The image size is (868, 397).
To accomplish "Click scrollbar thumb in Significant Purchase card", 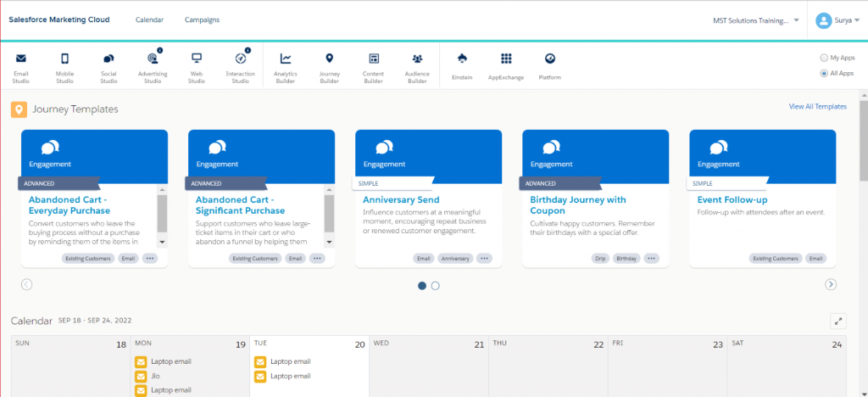I will [x=329, y=213].
